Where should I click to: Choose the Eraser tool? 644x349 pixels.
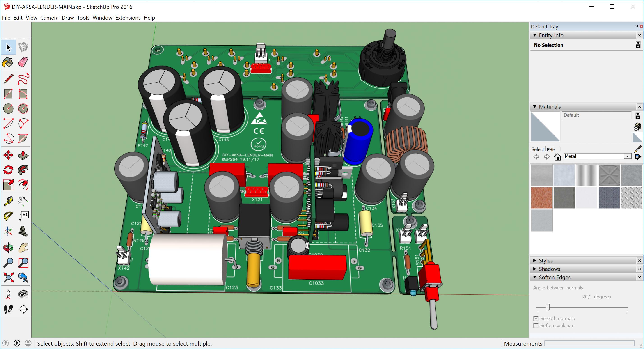coord(23,62)
